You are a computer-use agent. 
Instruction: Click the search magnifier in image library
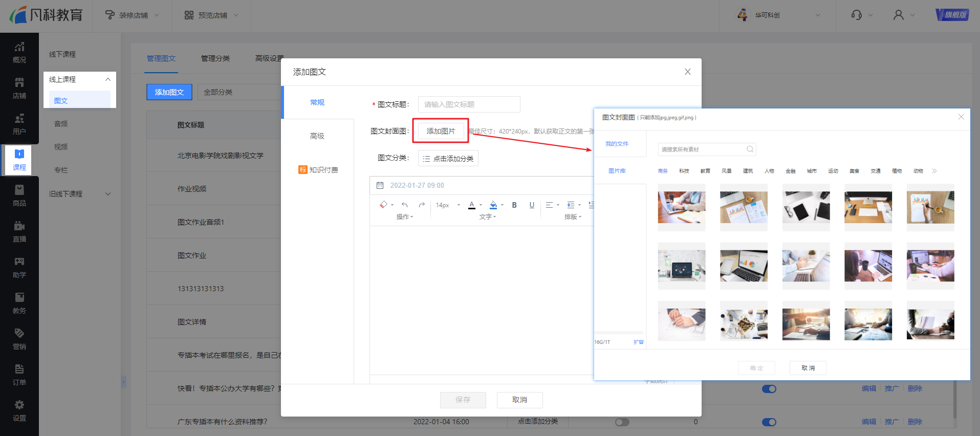[x=750, y=149]
